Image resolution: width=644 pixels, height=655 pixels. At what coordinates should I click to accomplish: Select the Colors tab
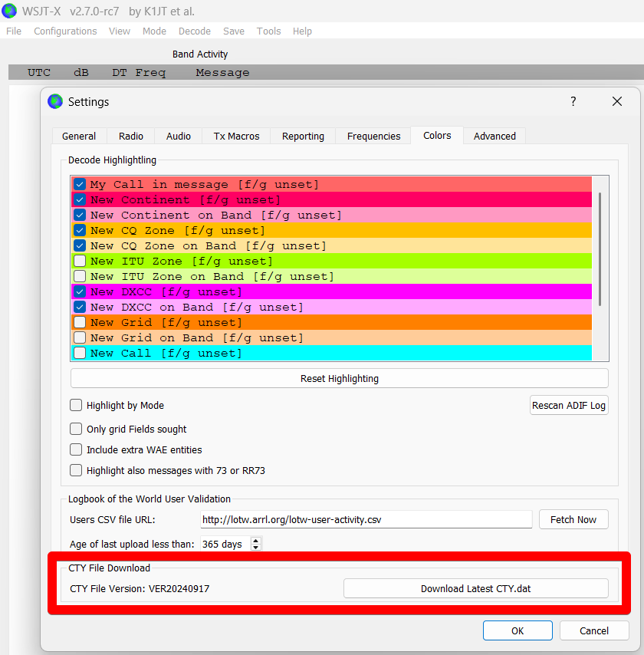tap(437, 135)
